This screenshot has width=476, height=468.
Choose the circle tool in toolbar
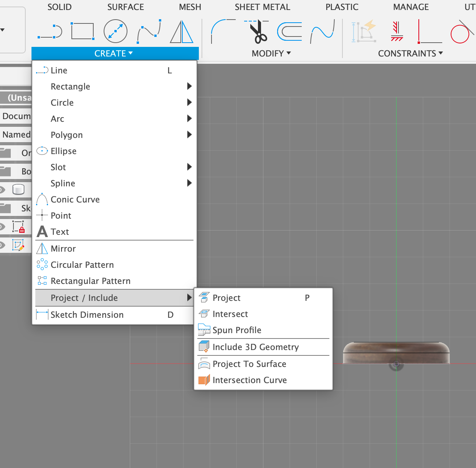point(116,32)
